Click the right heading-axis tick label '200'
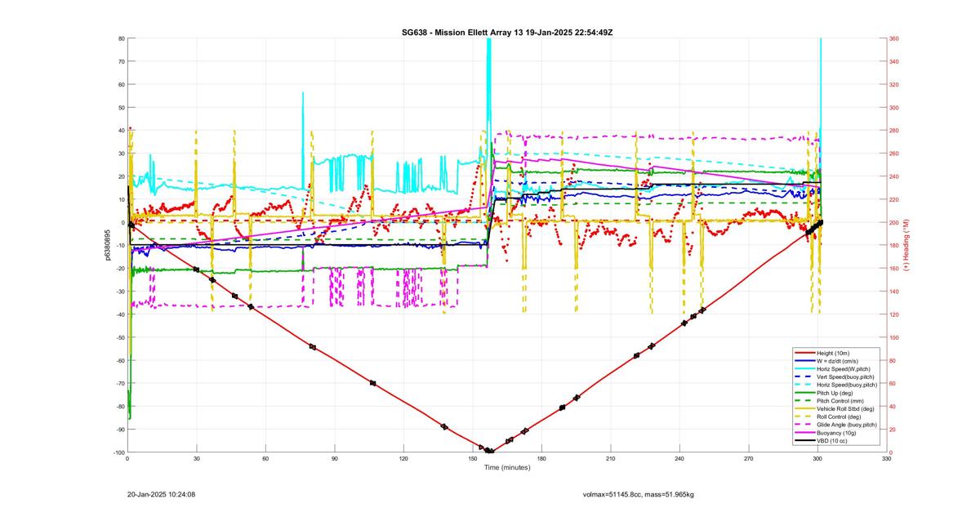This screenshot has width=980, height=508. (x=895, y=223)
